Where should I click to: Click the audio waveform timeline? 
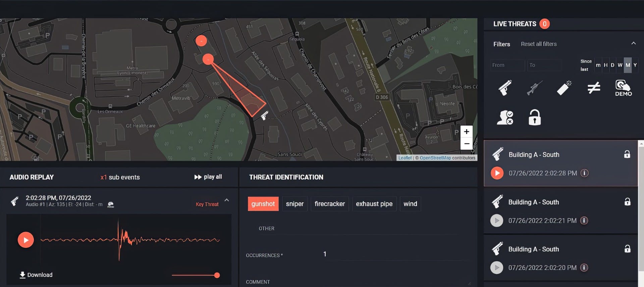point(130,240)
